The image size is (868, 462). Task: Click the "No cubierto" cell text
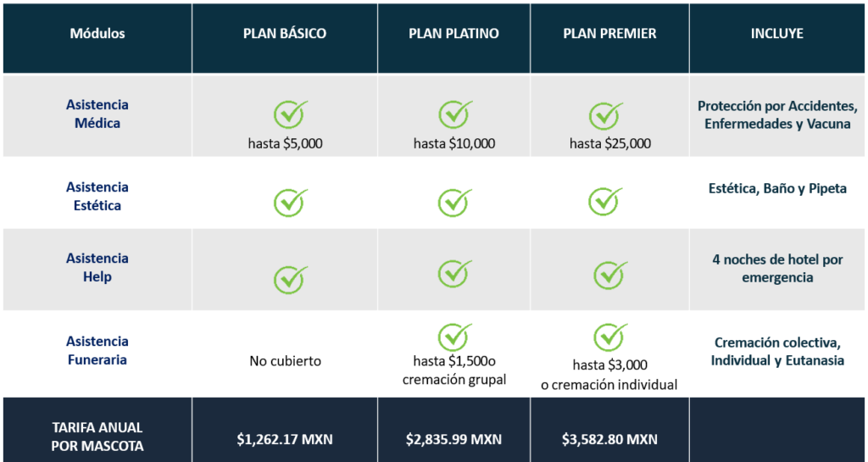[x=285, y=361]
